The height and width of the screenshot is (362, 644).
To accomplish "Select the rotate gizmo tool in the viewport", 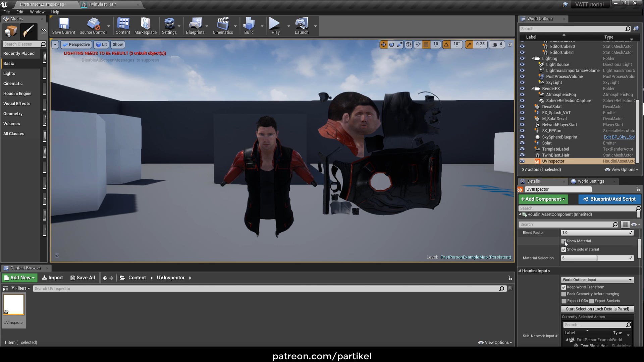I will click(391, 44).
